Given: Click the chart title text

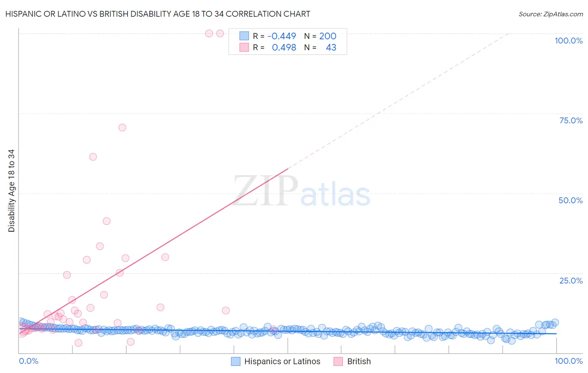Looking at the screenshot, I should [x=158, y=14].
